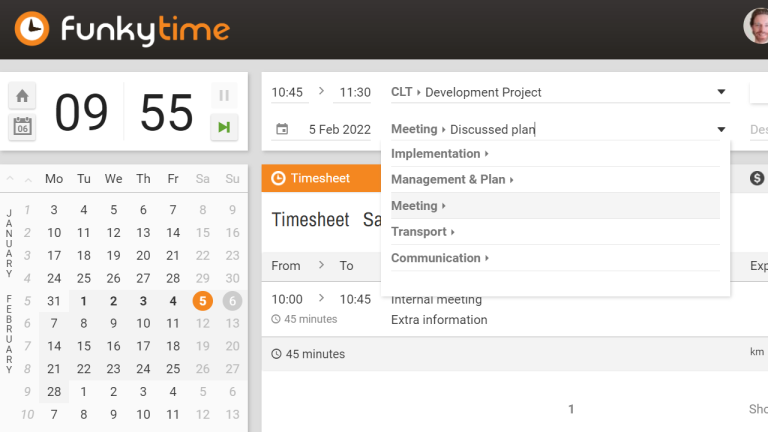Click the dollar sign expenses icon
The width and height of the screenshot is (768, 432).
click(x=757, y=178)
